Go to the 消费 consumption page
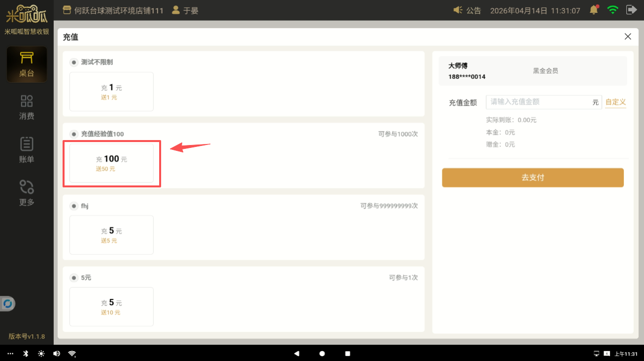The width and height of the screenshot is (644, 361). click(x=27, y=108)
